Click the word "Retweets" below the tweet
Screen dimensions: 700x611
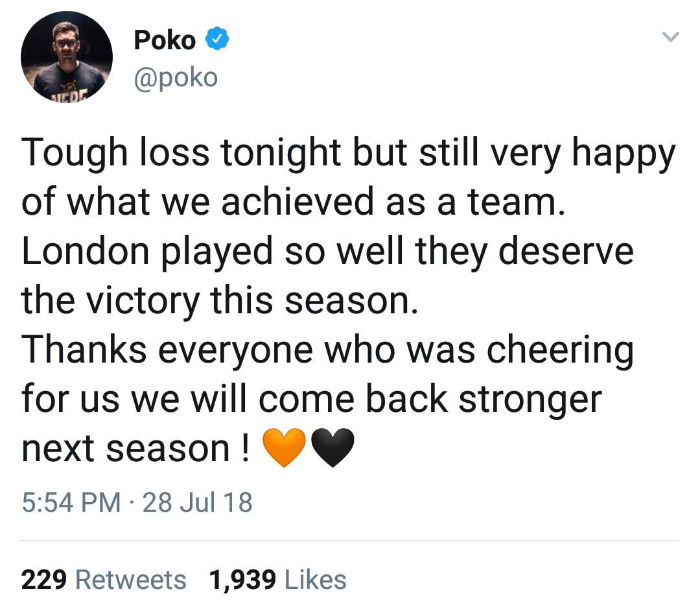[x=132, y=579]
